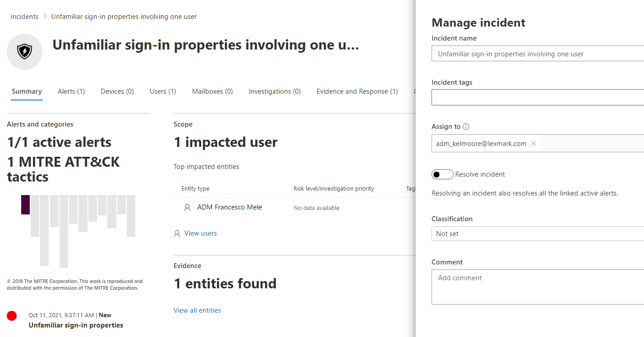Open the Unfamiliar sign-in properties alert

point(76,325)
